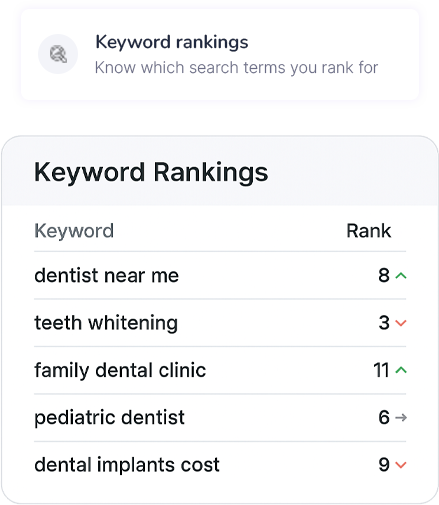This screenshot has height=505, width=439.
Task: Click the Keyword Rankings panel title
Action: (151, 173)
